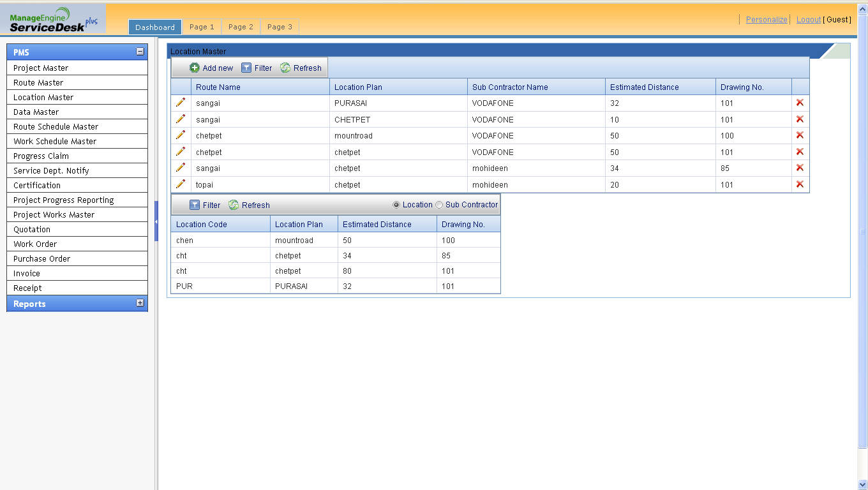Viewport: 868px width, 490px height.
Task: Collapse the left sidebar with splitter arrow
Action: point(156,221)
